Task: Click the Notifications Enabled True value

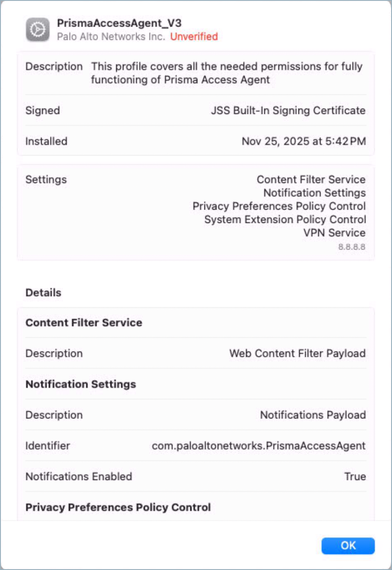Action: (355, 476)
